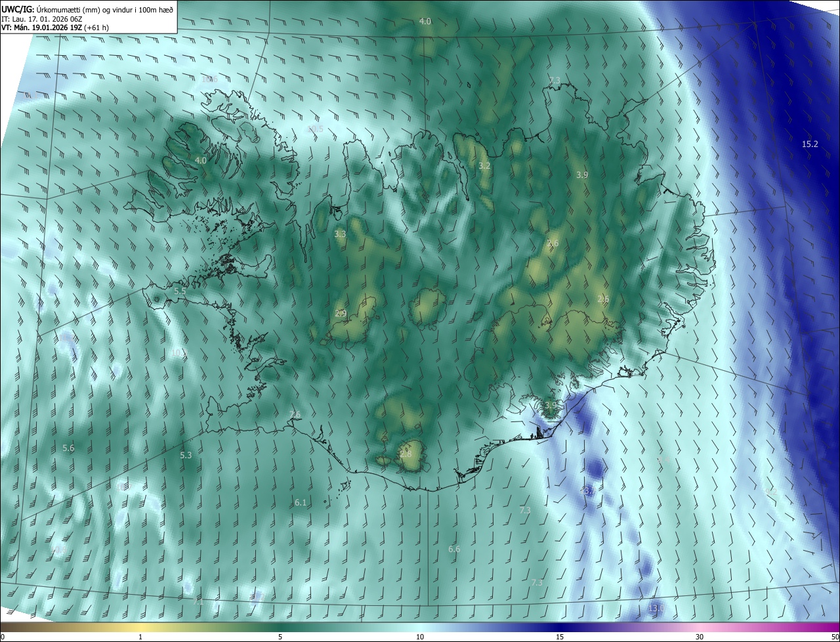Click the 3.3 precipitation value label
The width and height of the screenshot is (840, 642).
[x=340, y=234]
